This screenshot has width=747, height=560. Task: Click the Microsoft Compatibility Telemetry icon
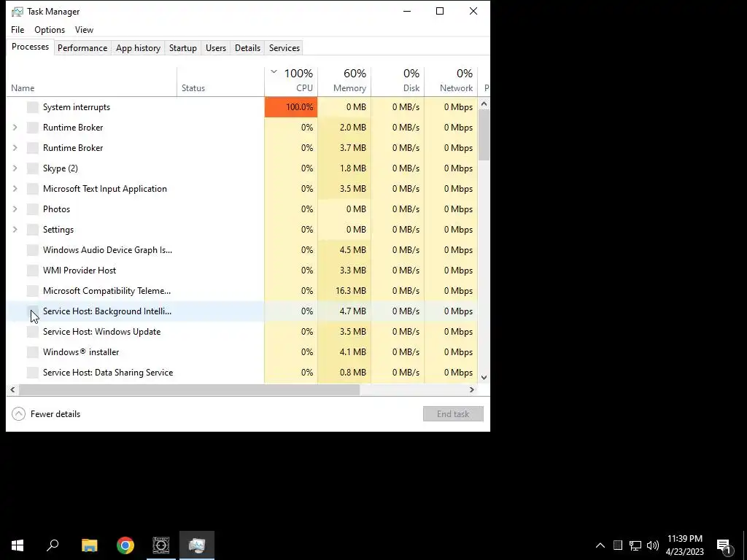pyautogui.click(x=32, y=291)
